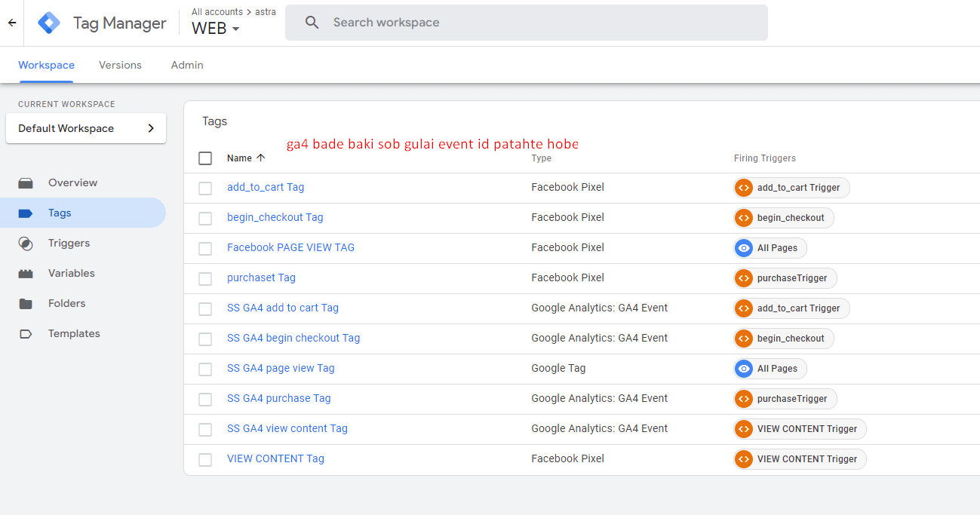Open the purchaset Tag link
This screenshot has width=980, height=515.
point(261,277)
